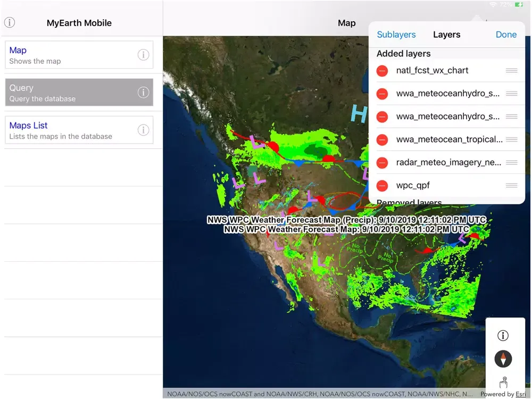Screen dimensions: 532x399
Task: Remove the first wwa_meteoceanhydro_s layer
Action: click(382, 94)
